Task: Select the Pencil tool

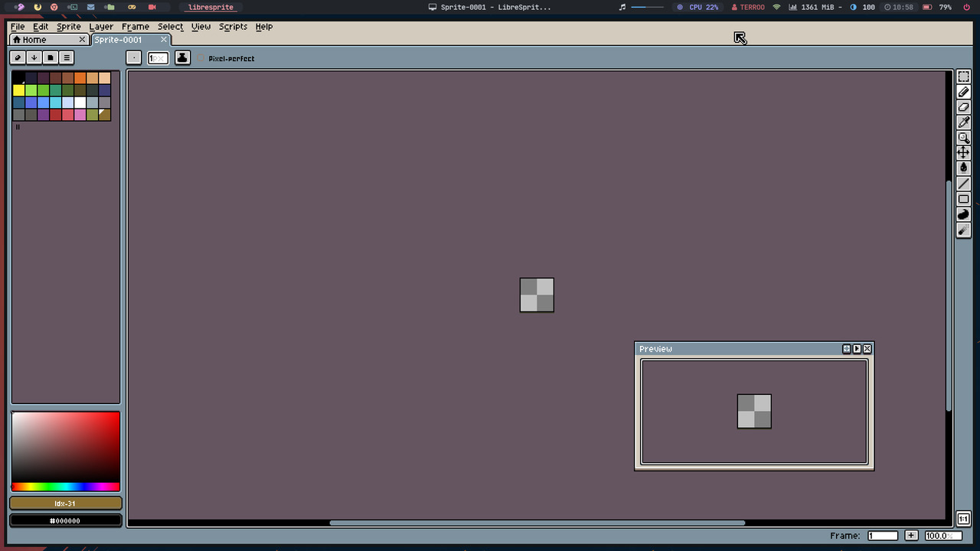Action: [x=963, y=92]
